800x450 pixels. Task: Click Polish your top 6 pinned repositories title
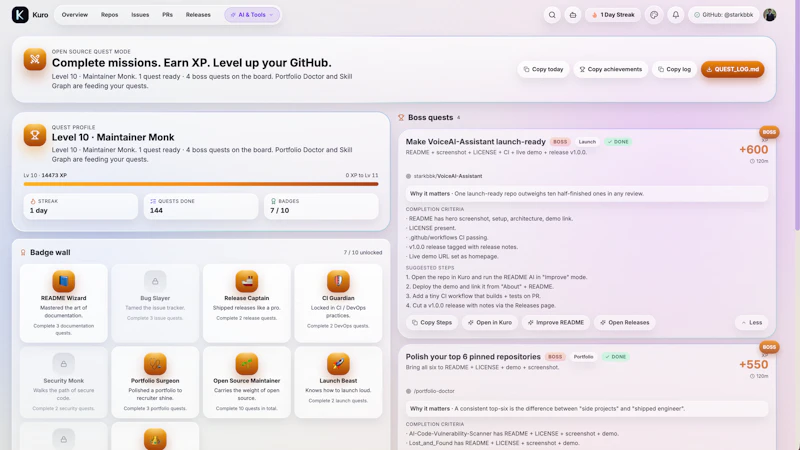point(473,357)
